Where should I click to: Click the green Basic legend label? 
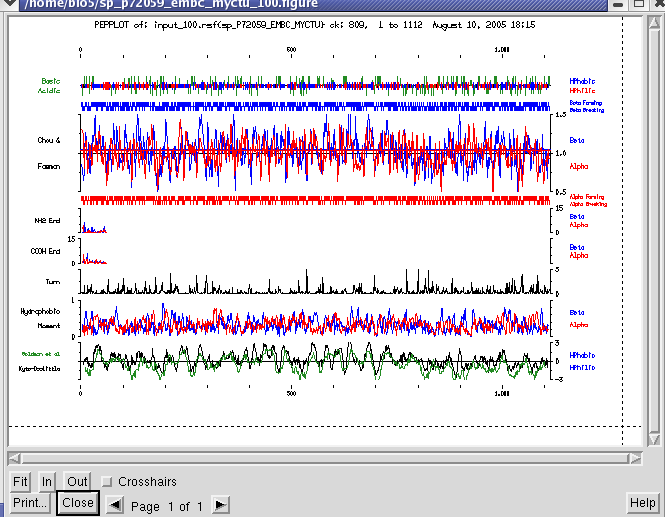[50, 80]
